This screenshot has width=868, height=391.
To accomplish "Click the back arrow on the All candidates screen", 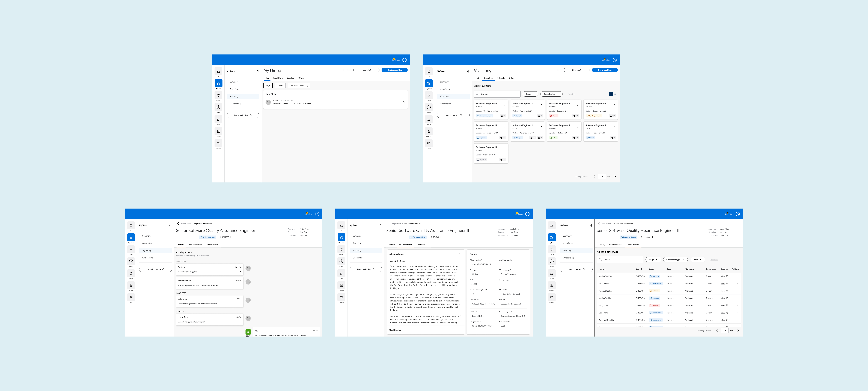I will click(x=599, y=223).
